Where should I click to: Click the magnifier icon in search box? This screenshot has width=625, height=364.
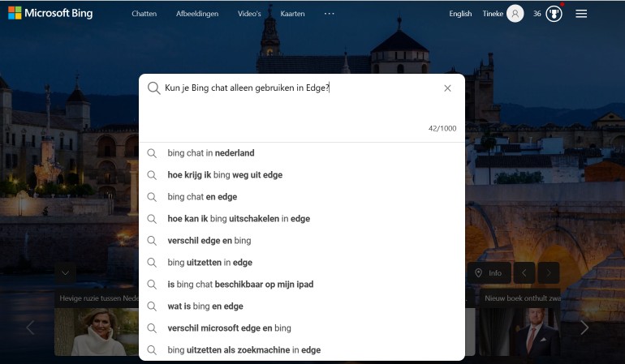154,88
